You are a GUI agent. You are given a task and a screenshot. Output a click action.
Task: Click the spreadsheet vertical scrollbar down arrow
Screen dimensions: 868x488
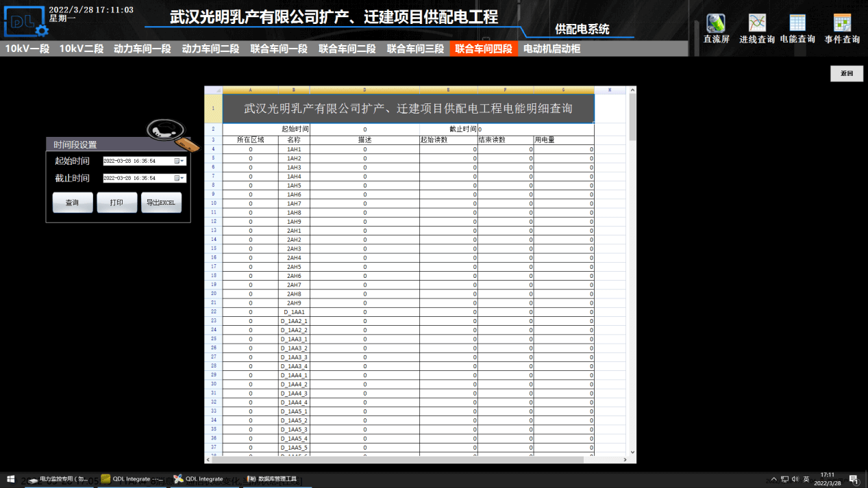(632, 452)
